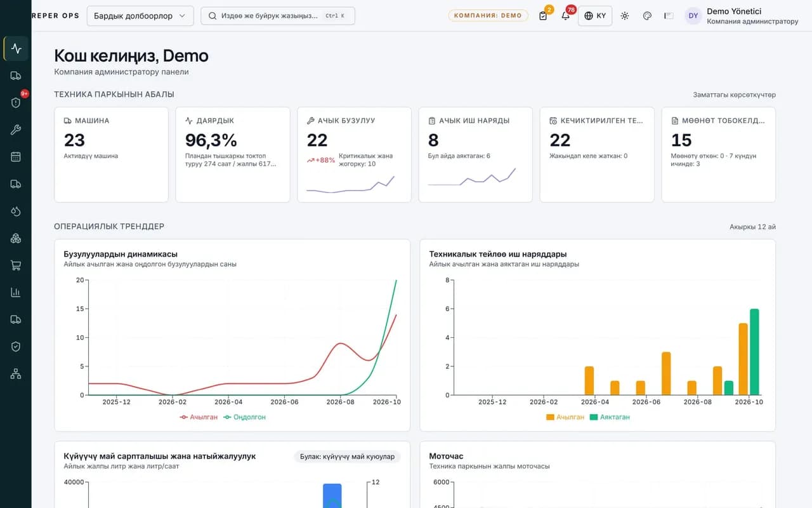Screen dimensions: 812x508
Task: Open the shield checkmark icon in sidebar
Action: (16, 347)
